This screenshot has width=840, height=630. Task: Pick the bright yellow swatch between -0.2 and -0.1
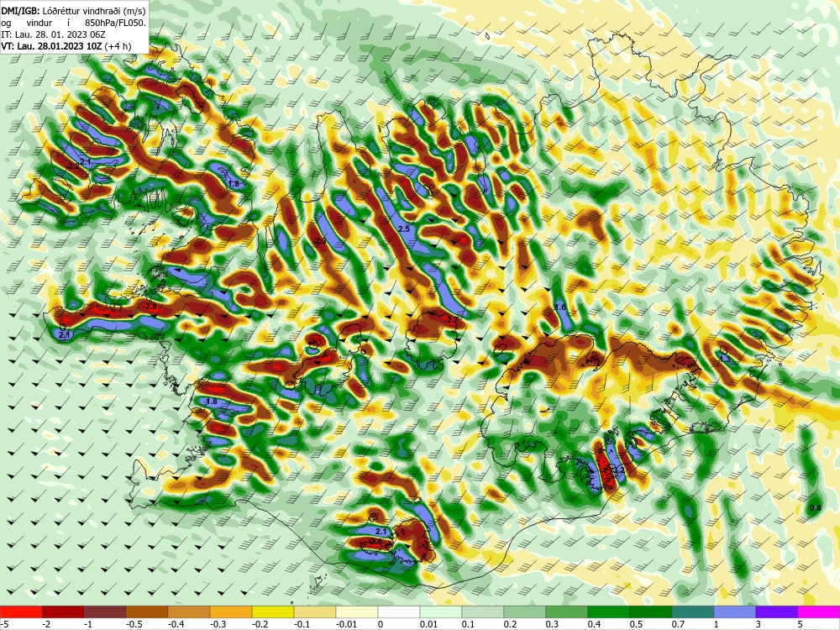[273, 612]
